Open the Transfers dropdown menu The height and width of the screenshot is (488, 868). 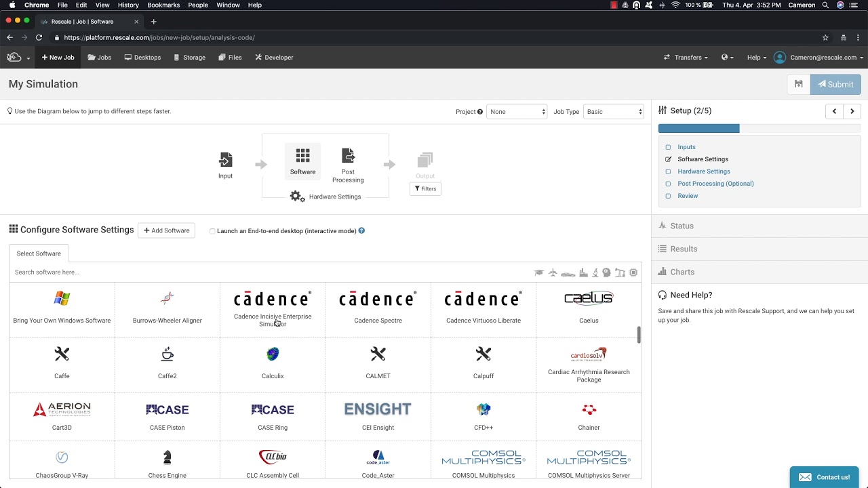click(x=686, y=58)
